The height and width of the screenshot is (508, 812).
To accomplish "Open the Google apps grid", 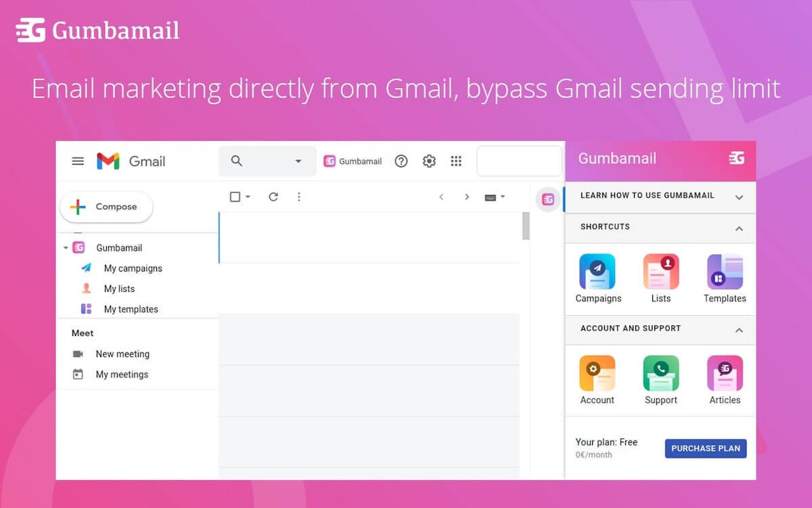I will click(x=456, y=161).
